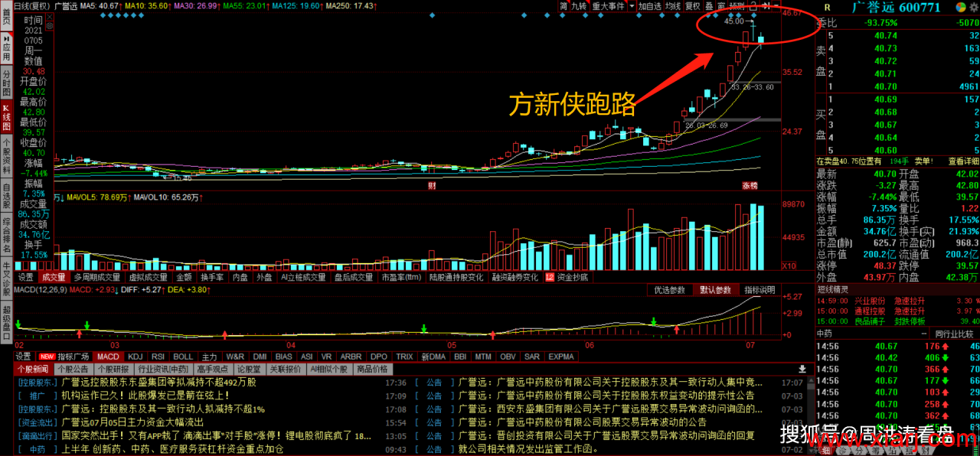The width and height of the screenshot is (980, 456).
Task: Open 自选股 in left sidebar
Action: click(x=6, y=195)
